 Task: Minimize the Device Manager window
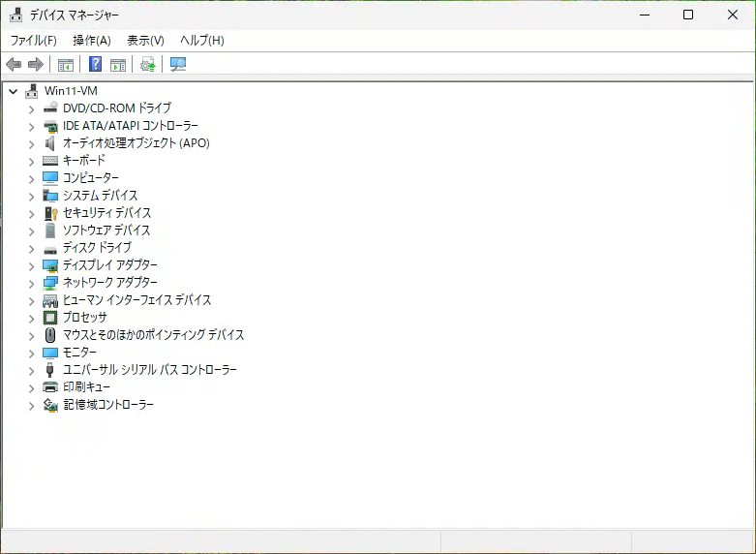tap(645, 15)
